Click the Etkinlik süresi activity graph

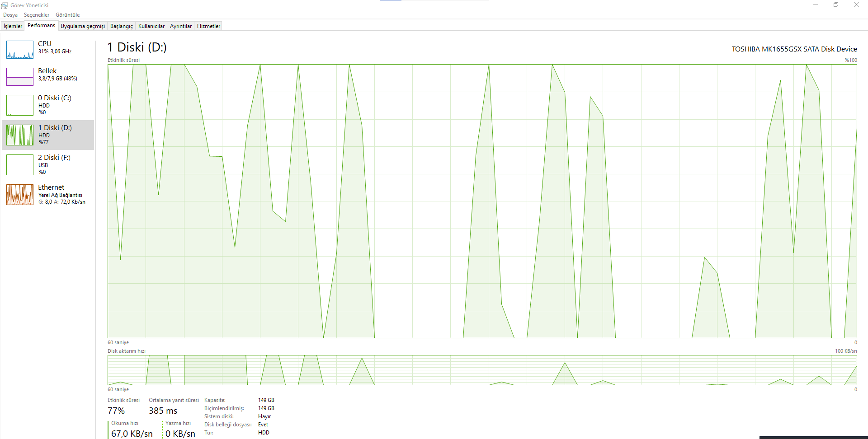(x=482, y=201)
